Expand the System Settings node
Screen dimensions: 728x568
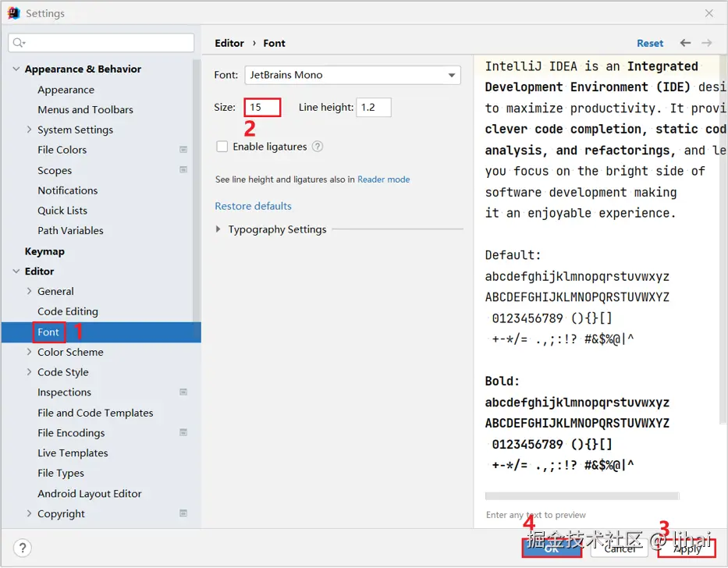point(29,130)
